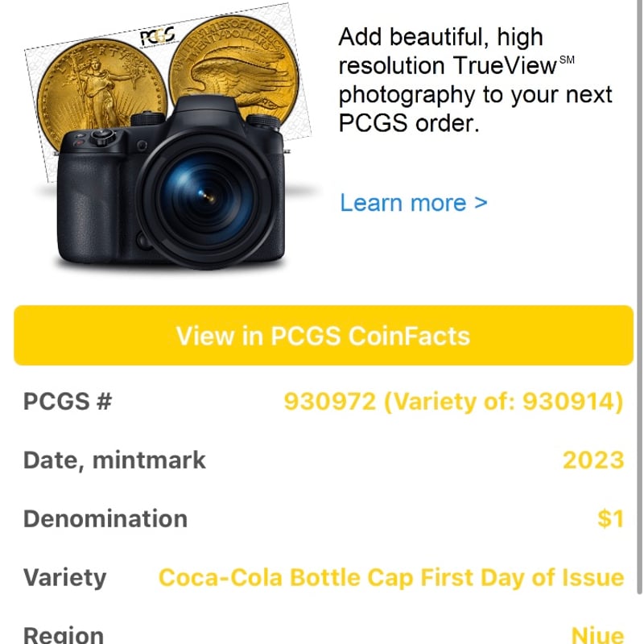This screenshot has height=644, width=644.
Task: Tap the Region row label
Action: tap(64, 634)
